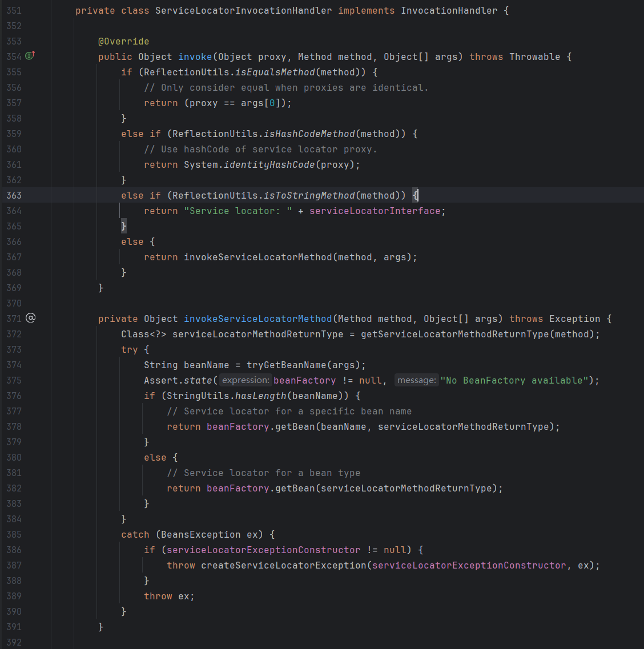Click the serviceLocatorInterface field on line 364
This screenshot has height=649, width=644.
[375, 211]
